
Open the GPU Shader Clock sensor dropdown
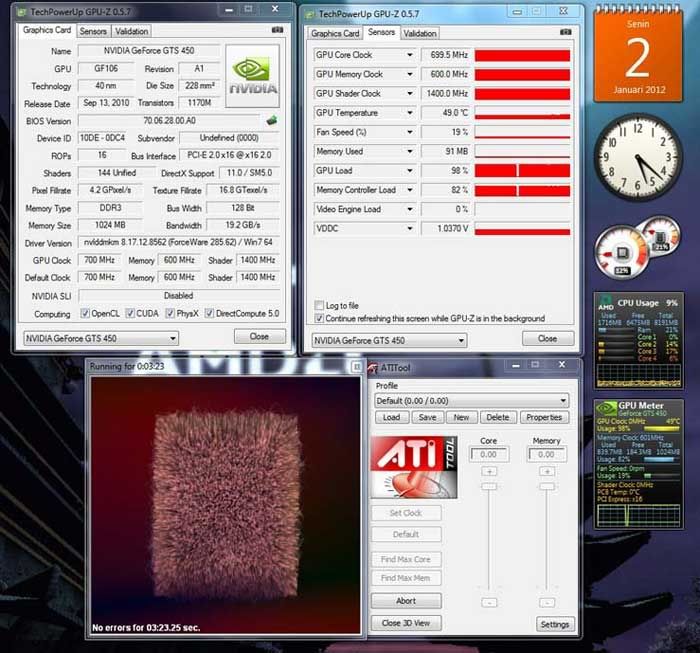click(x=409, y=93)
